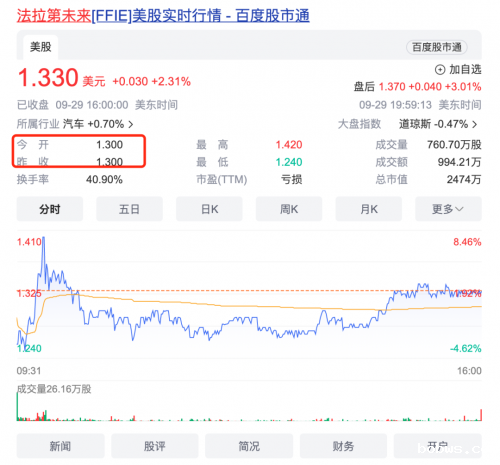Click the 市盈(TTM) value 亏损
This screenshot has width=500, height=465.
(x=291, y=179)
